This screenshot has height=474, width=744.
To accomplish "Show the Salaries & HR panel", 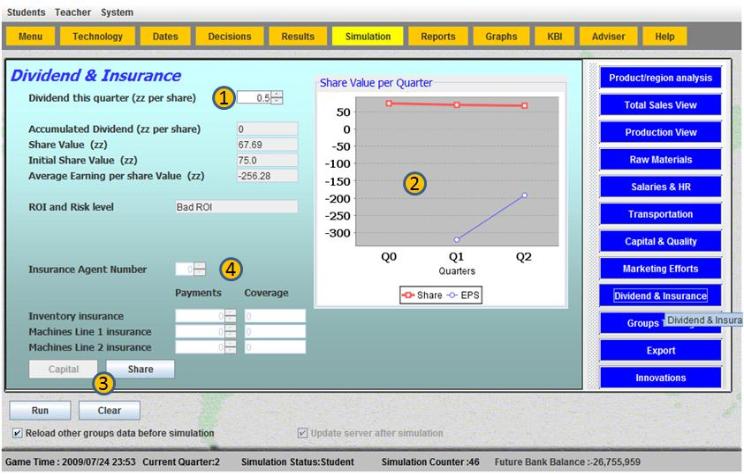I will click(660, 187).
